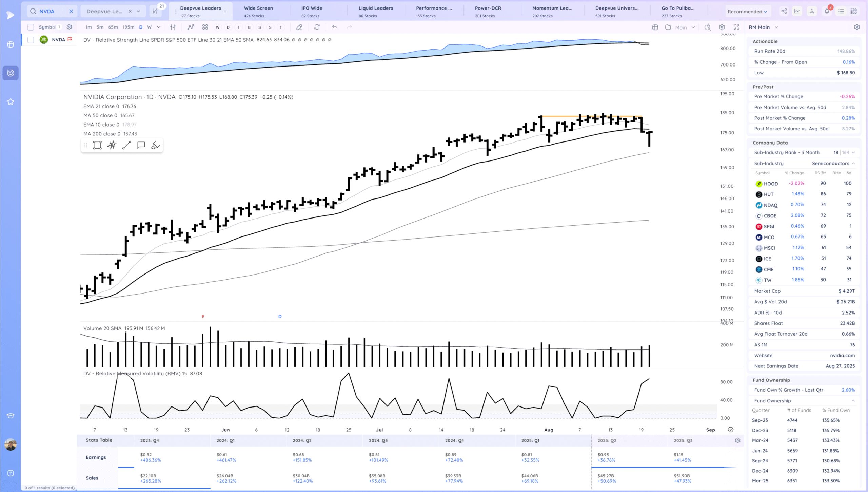Click the refresh chart icon
The height and width of the screenshot is (492, 868).
(317, 27)
